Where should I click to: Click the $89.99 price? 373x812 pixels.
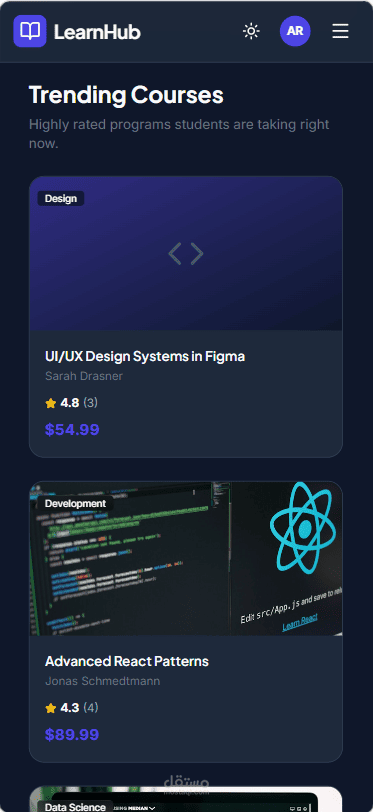coord(72,734)
